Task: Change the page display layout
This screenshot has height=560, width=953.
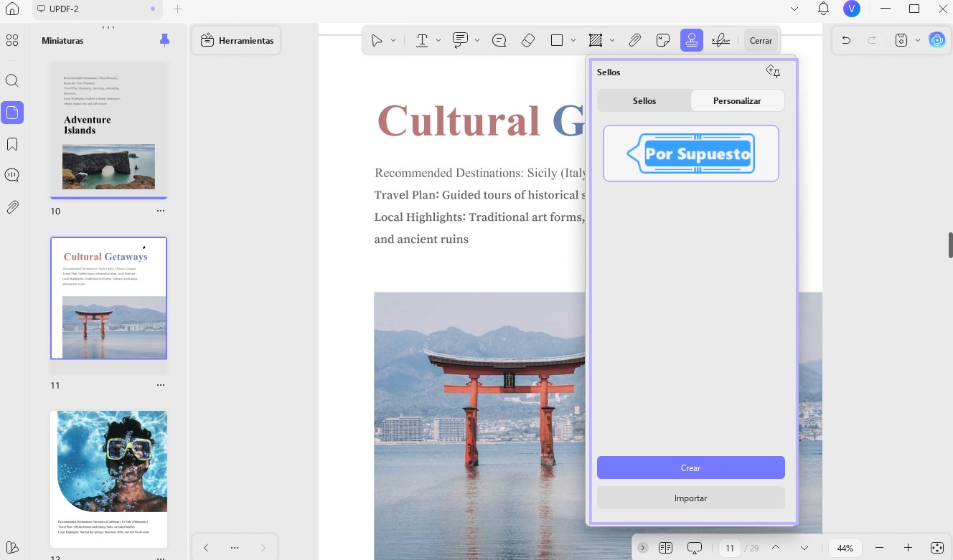Action: 665,548
